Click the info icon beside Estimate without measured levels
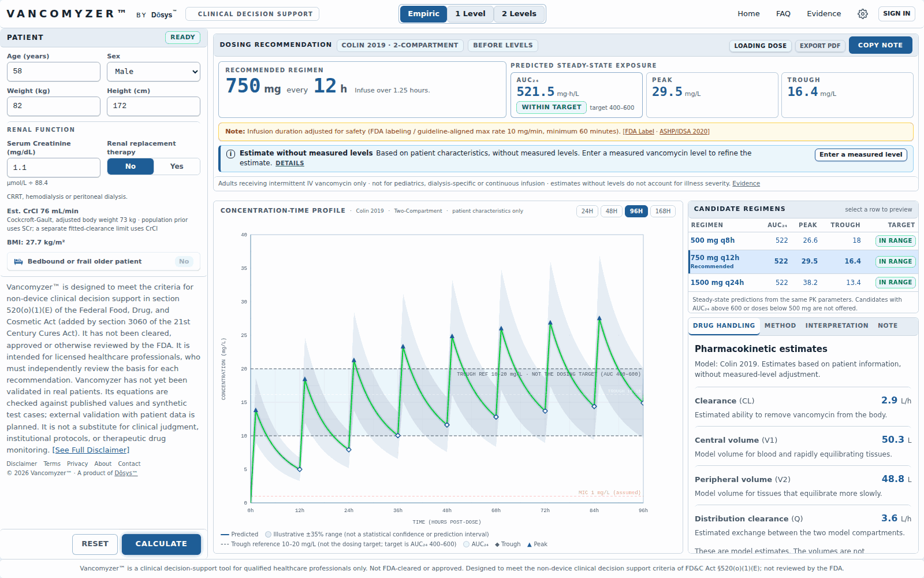The image size is (924, 578). point(230,154)
